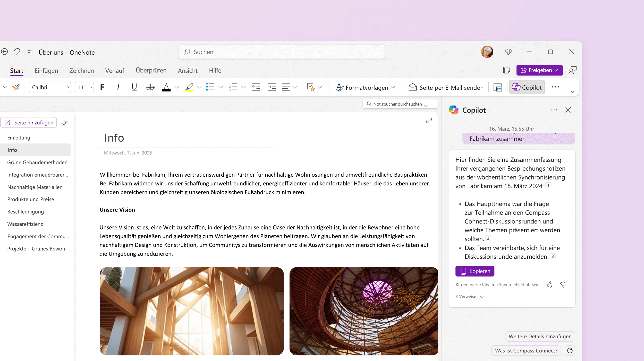Select the Ansicht ribbon tab

pyautogui.click(x=187, y=70)
